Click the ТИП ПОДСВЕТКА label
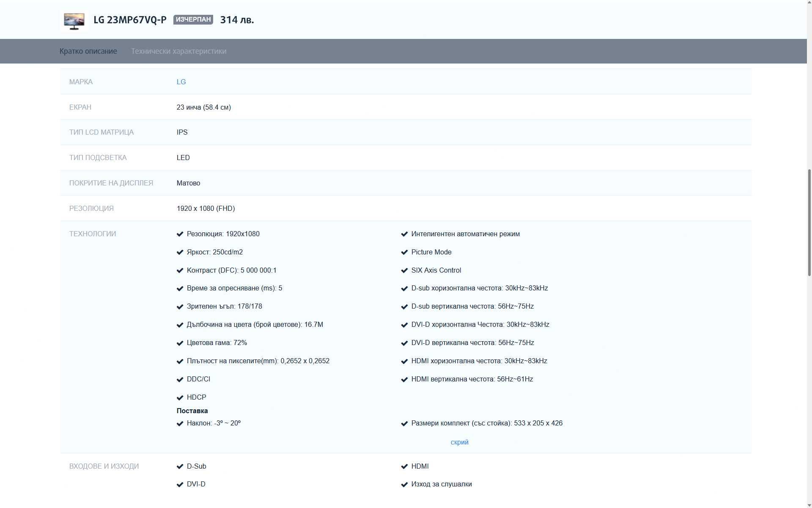812x508 pixels. [x=98, y=157]
